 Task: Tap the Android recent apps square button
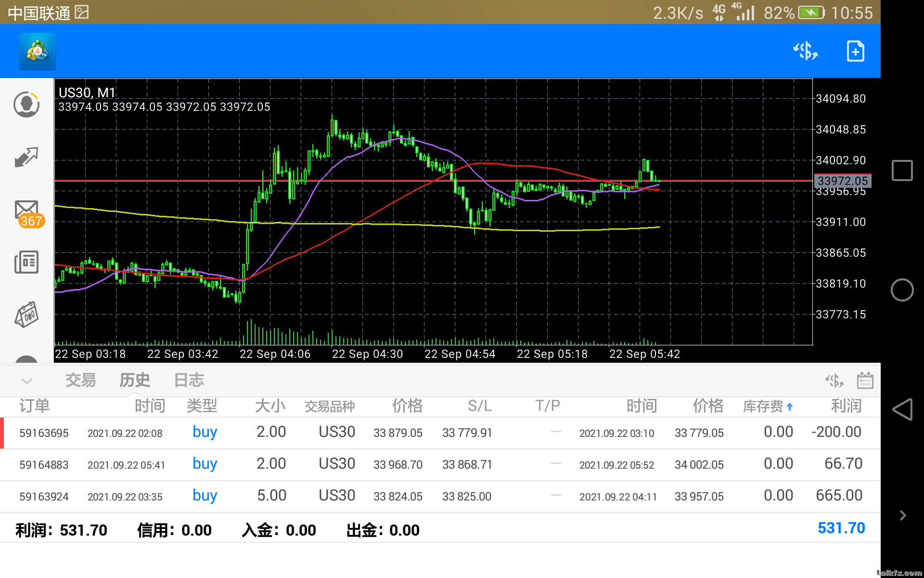click(902, 171)
